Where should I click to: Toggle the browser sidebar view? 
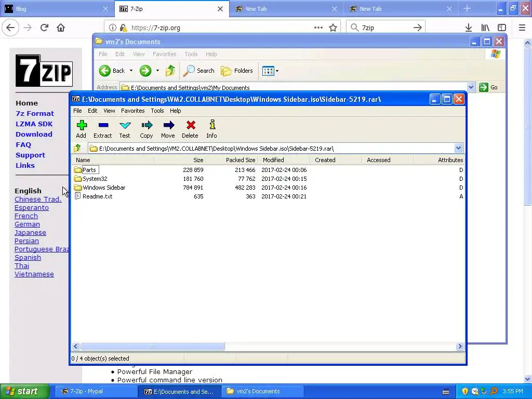point(502,28)
